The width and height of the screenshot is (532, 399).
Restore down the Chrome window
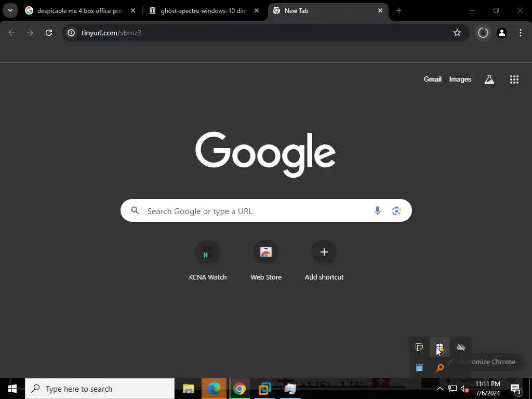[x=496, y=10]
